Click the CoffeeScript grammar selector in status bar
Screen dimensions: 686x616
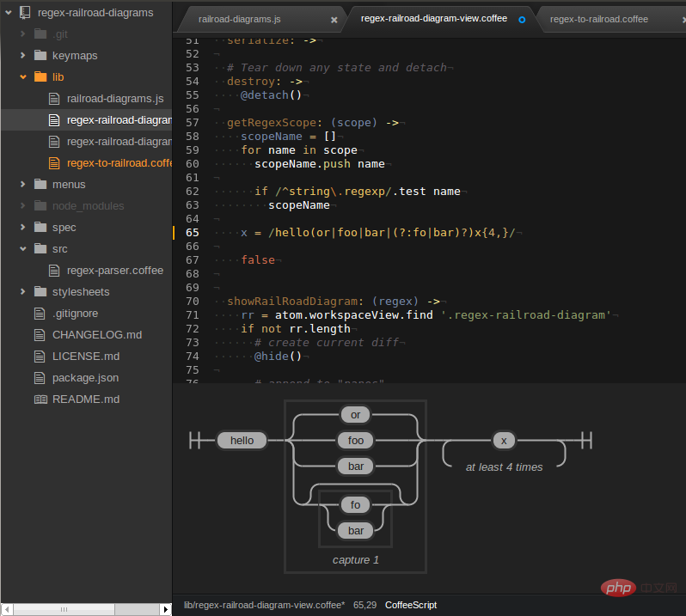[411, 605]
